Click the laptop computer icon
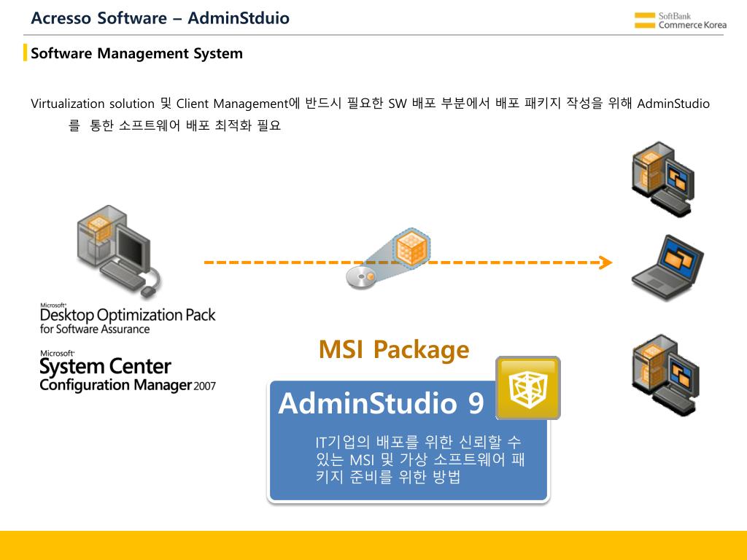The width and height of the screenshot is (747, 560). pyautogui.click(x=667, y=268)
